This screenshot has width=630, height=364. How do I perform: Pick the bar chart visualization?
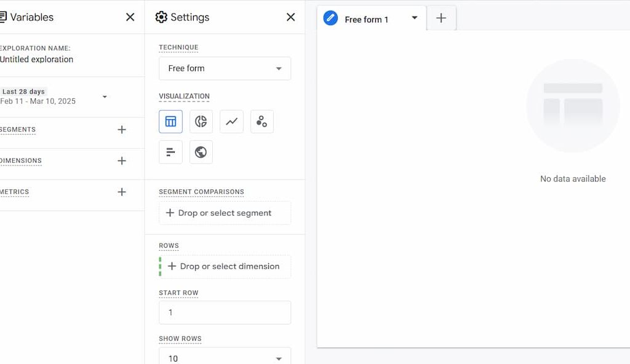[170, 152]
